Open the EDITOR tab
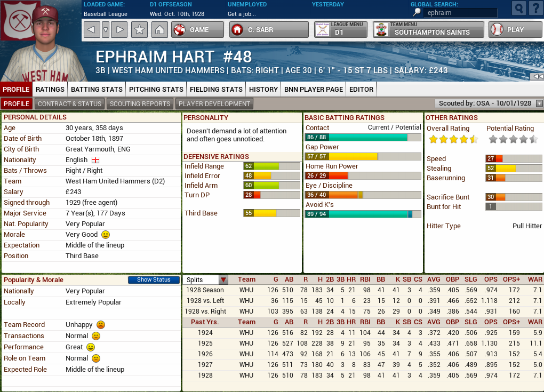The image size is (544, 392). point(361,89)
